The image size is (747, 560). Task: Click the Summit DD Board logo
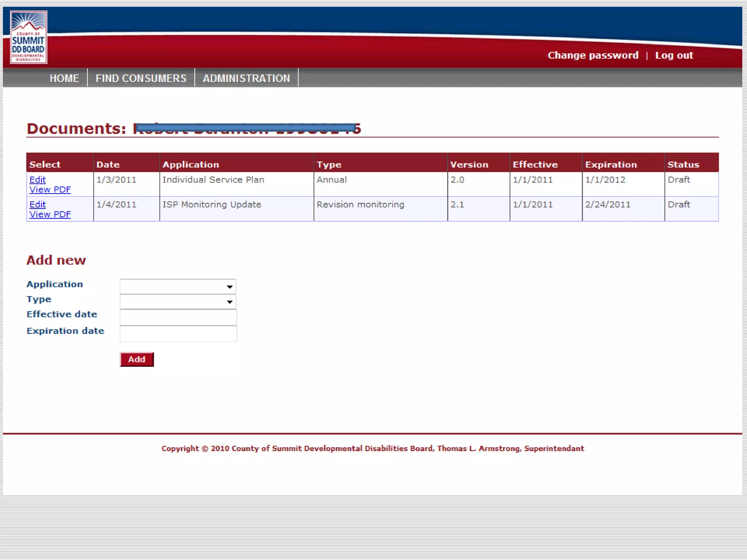tap(28, 37)
